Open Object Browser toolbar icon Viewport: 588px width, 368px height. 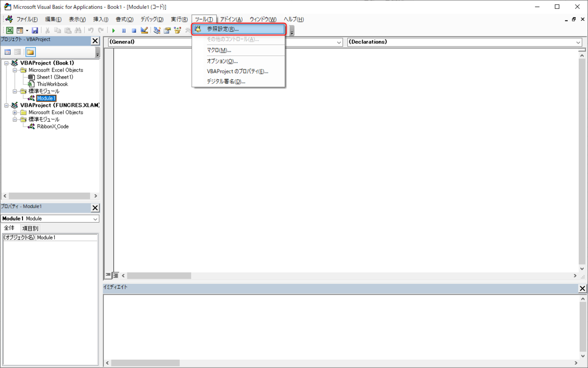pos(177,30)
